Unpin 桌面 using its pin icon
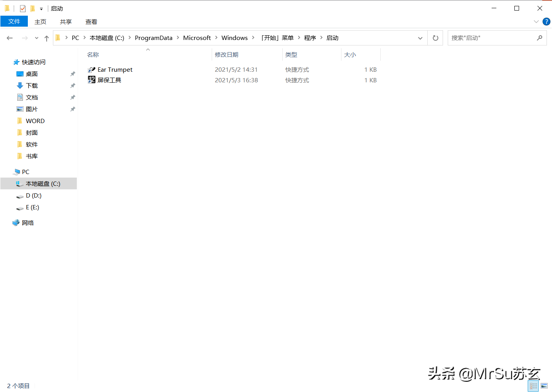Viewport: 552px width, 392px height. pos(73,74)
